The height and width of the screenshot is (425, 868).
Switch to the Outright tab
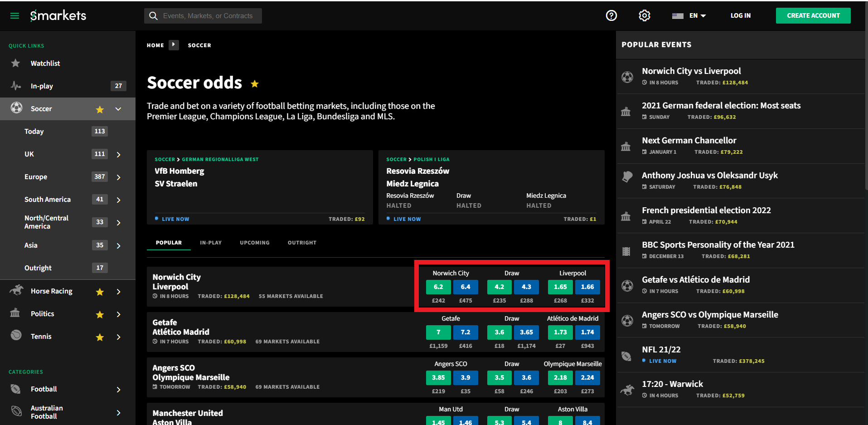pyautogui.click(x=302, y=243)
